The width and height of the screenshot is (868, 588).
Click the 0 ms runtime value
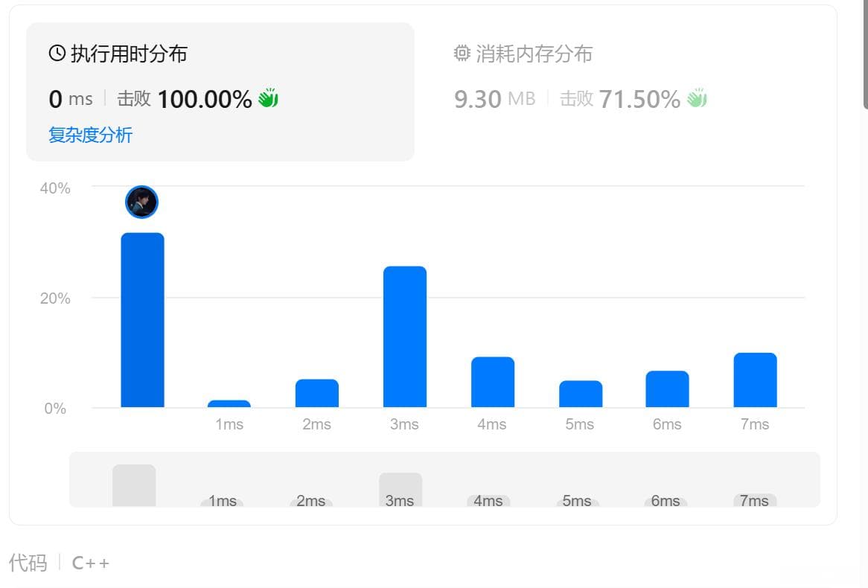point(71,99)
